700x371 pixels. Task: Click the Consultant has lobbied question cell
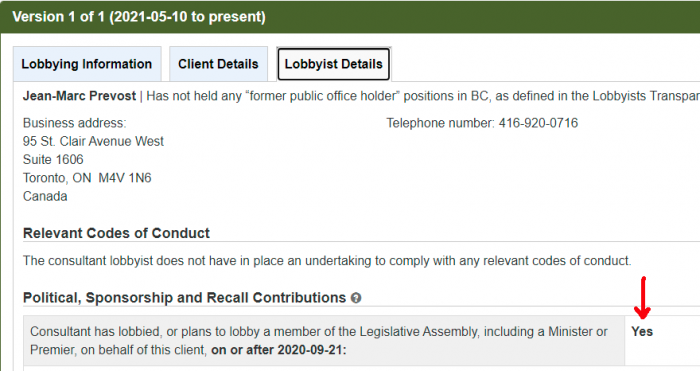(x=324, y=341)
